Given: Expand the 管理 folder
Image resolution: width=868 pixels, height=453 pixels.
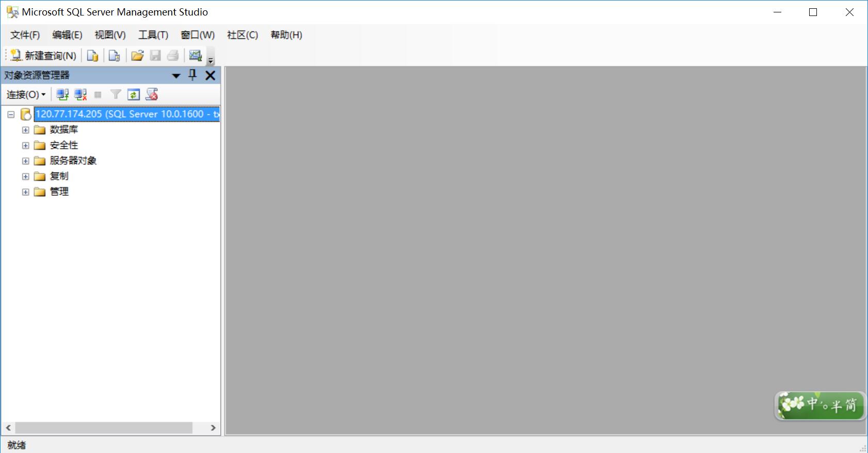Looking at the screenshot, I should pyautogui.click(x=25, y=192).
